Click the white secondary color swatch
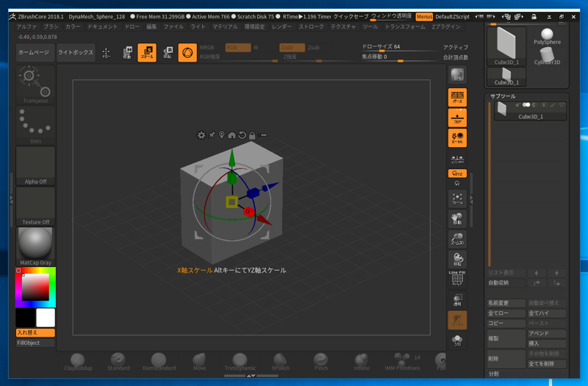This screenshot has height=386, width=588. click(x=46, y=317)
